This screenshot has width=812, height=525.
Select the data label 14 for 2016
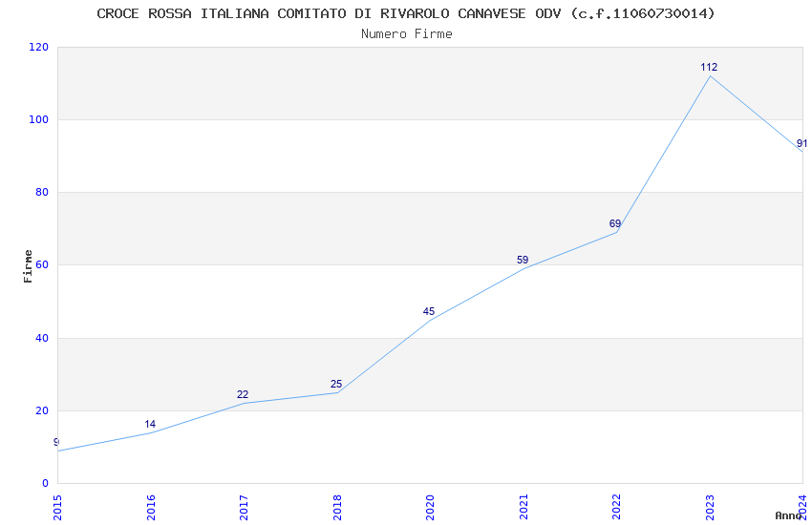150,424
